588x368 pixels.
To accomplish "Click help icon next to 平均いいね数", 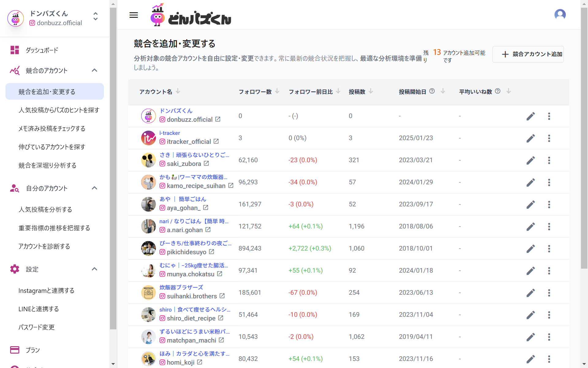I will tap(498, 91).
